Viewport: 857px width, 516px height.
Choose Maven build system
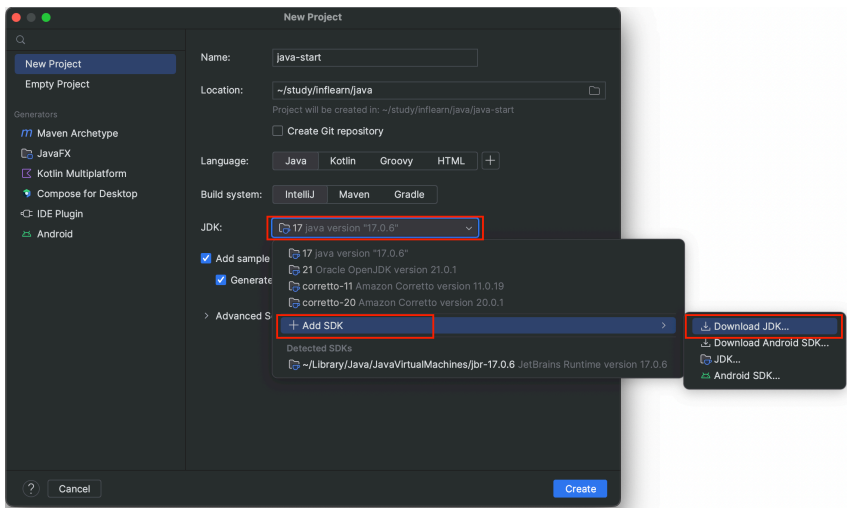tap(354, 195)
